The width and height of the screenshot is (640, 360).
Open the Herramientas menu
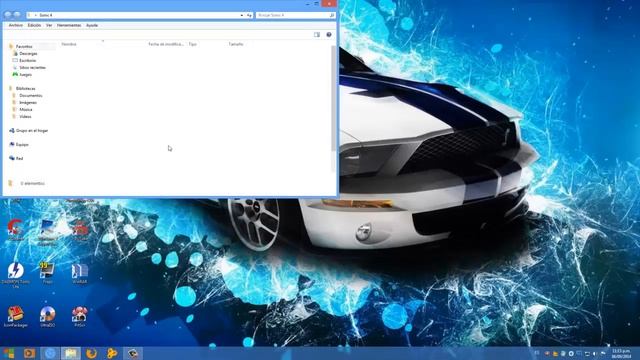tap(69, 25)
